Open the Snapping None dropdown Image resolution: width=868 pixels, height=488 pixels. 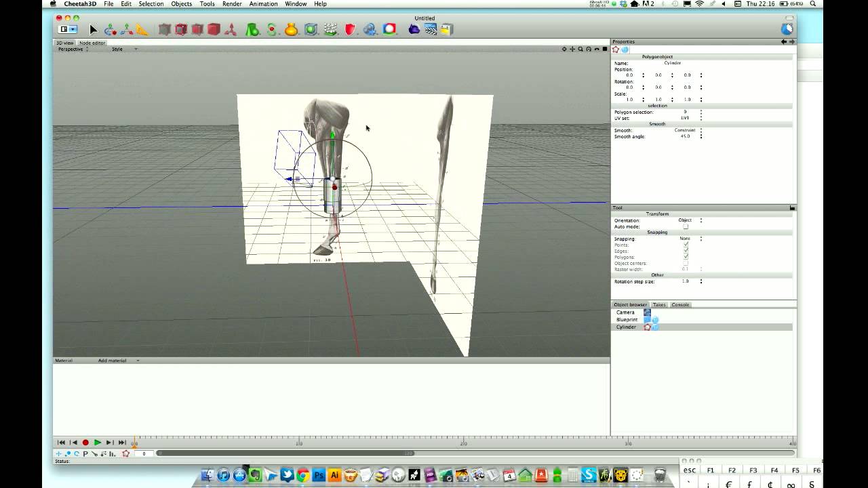(x=690, y=239)
